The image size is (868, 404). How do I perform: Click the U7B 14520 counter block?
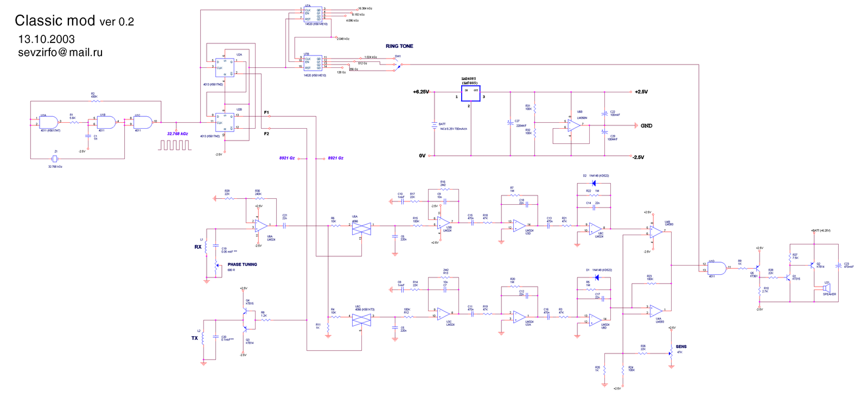(314, 64)
